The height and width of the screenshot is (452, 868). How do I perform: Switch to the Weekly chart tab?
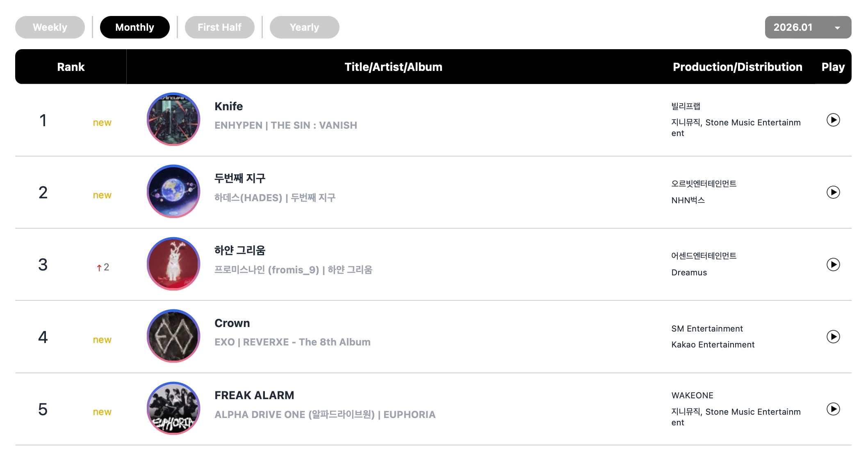click(50, 27)
